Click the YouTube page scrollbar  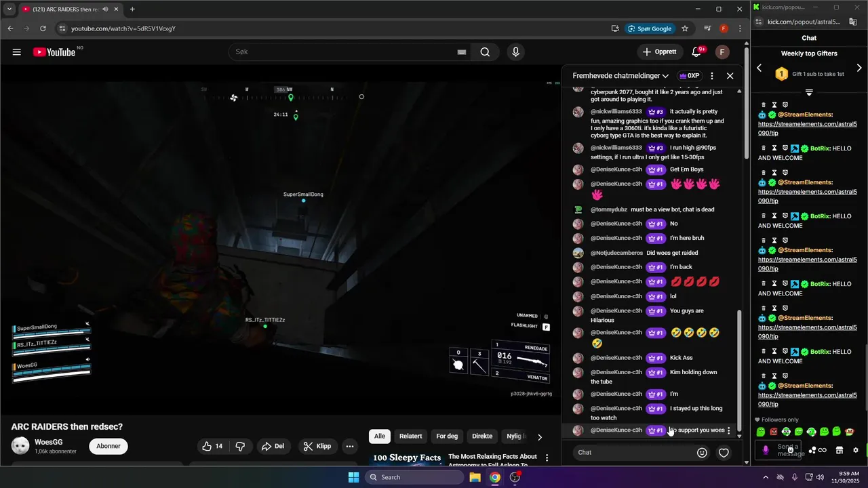coord(747,102)
